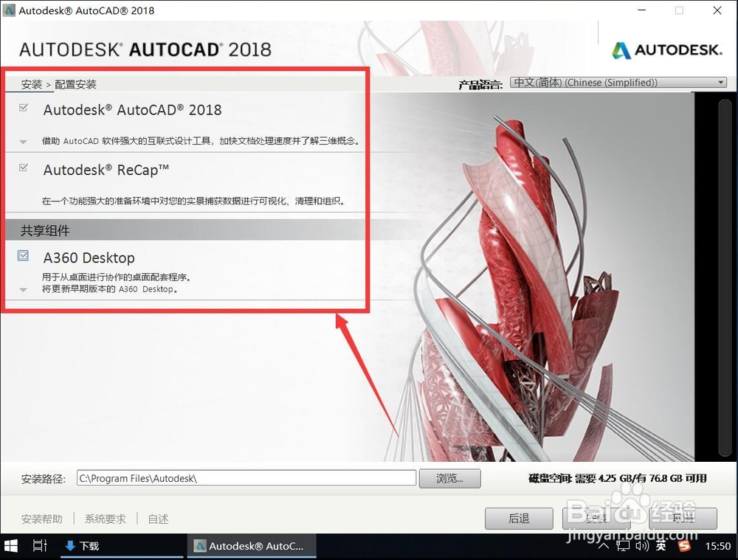
Task: Click inside the 安装路径 install path field
Action: 244,478
